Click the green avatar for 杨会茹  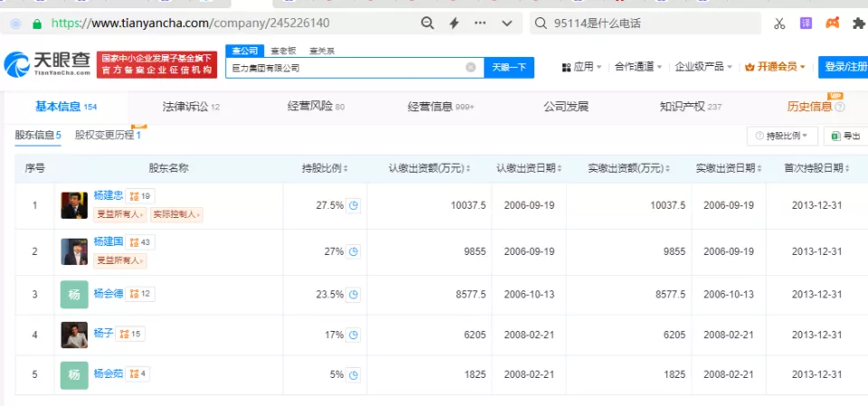[74, 375]
